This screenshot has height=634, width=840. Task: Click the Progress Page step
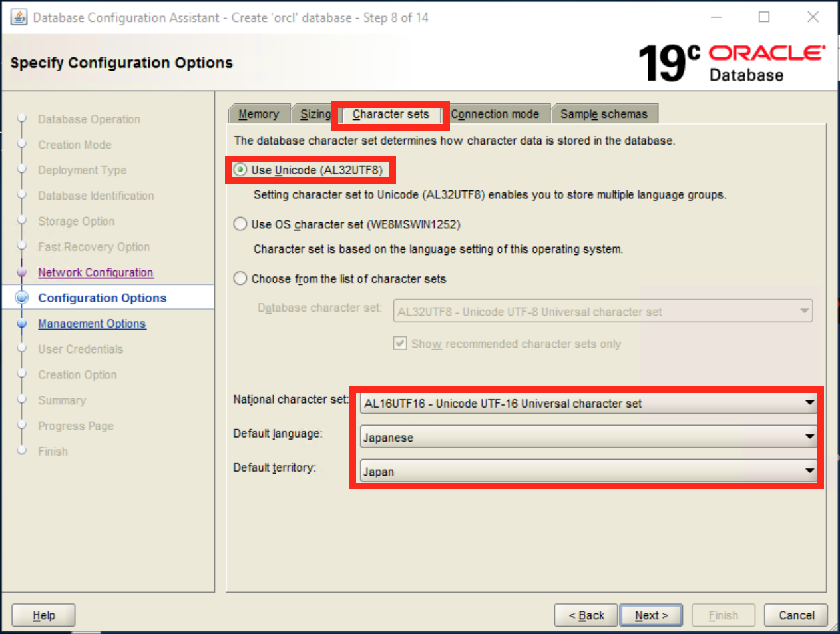(x=76, y=426)
